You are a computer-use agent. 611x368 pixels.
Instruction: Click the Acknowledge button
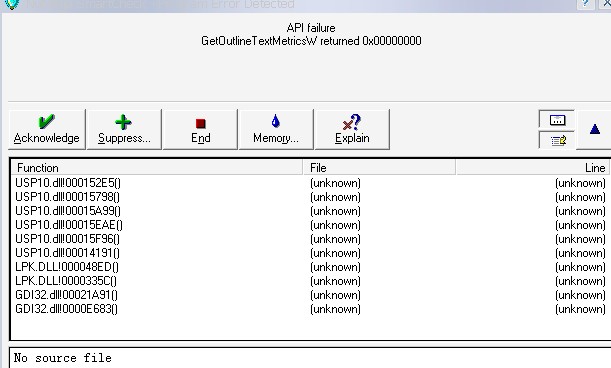[47, 129]
